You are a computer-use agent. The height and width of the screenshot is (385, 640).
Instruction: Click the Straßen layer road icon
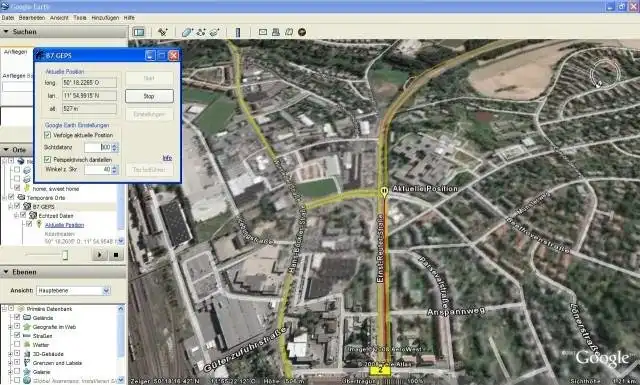click(x=27, y=336)
